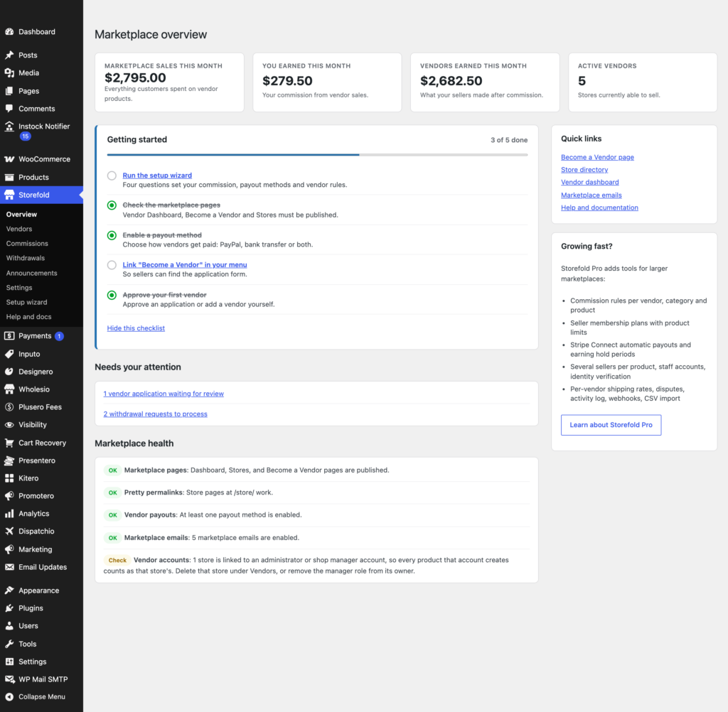Click 'Learn about Storefold Pro' button

[611, 425]
